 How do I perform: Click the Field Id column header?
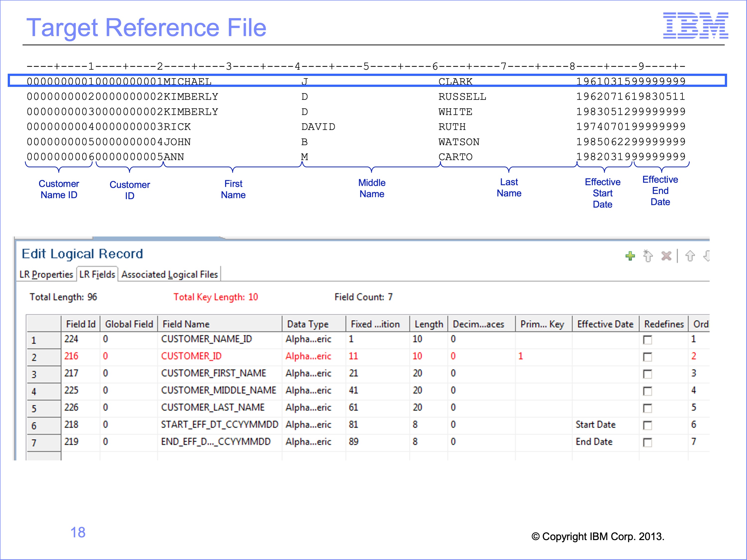pos(81,324)
